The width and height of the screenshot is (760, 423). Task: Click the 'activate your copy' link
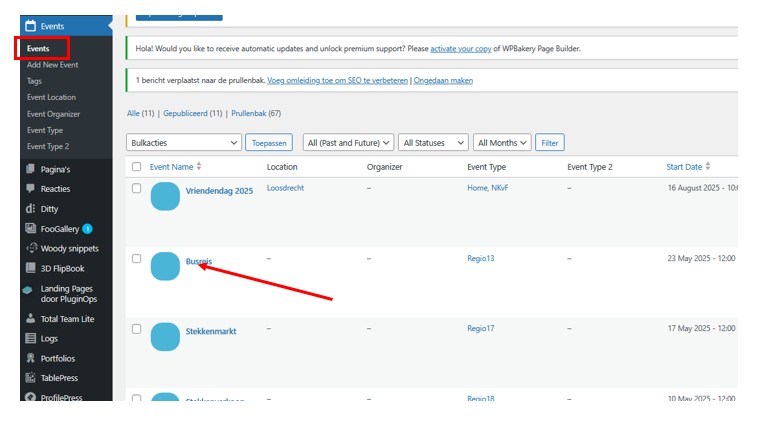pyautogui.click(x=461, y=48)
